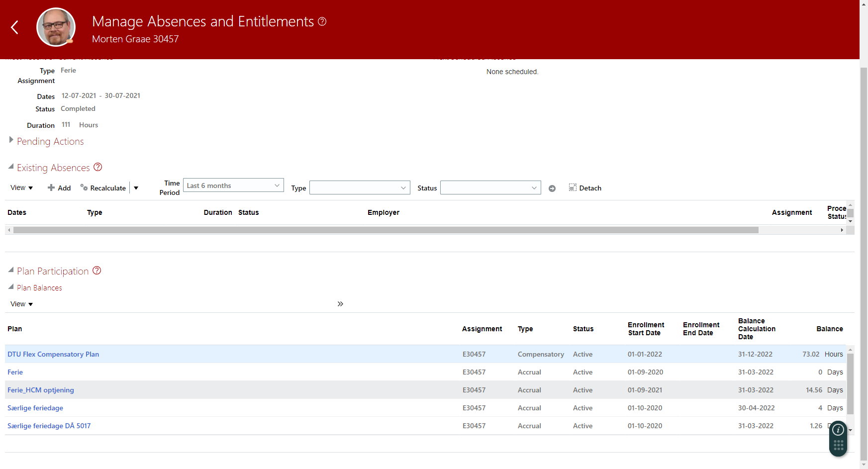Select the 73.02 Hours balance cell
This screenshot has height=469, width=868.
[x=823, y=354]
